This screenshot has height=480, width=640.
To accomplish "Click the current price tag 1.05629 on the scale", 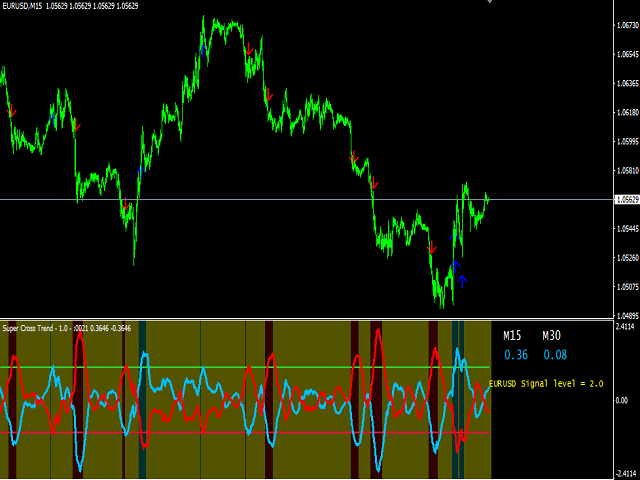I will coord(626,200).
